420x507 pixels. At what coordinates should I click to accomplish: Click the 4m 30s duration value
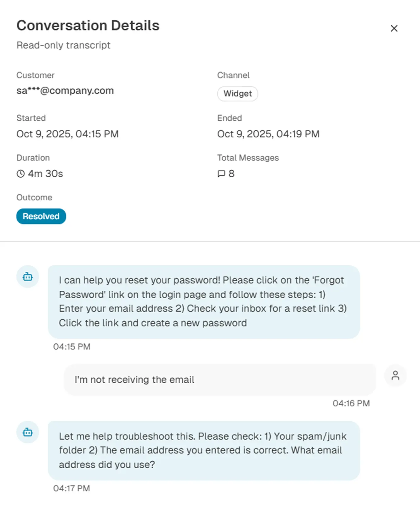point(45,174)
